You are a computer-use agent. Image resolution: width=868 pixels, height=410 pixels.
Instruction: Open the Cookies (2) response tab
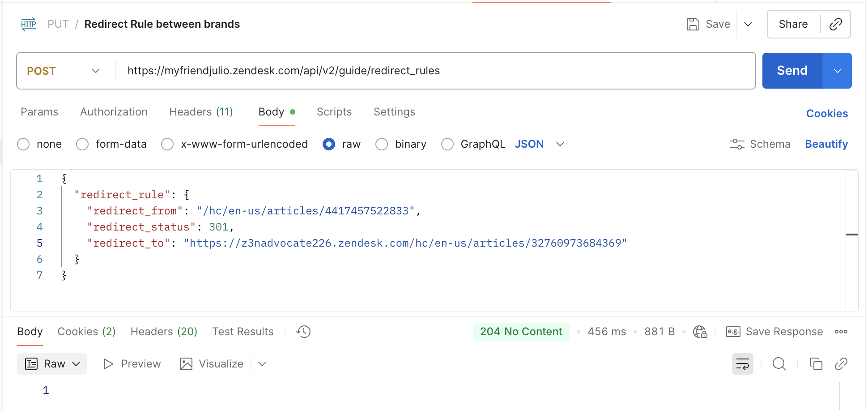86,332
